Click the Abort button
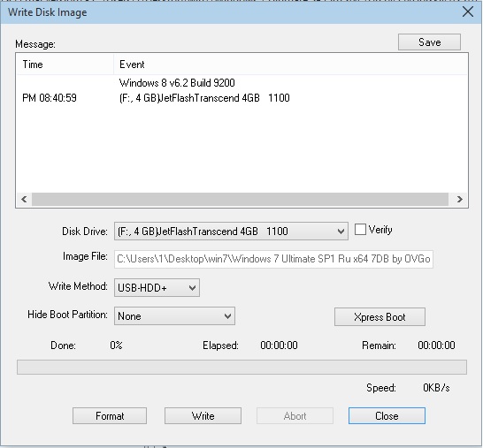This screenshot has width=483, height=448. [295, 416]
